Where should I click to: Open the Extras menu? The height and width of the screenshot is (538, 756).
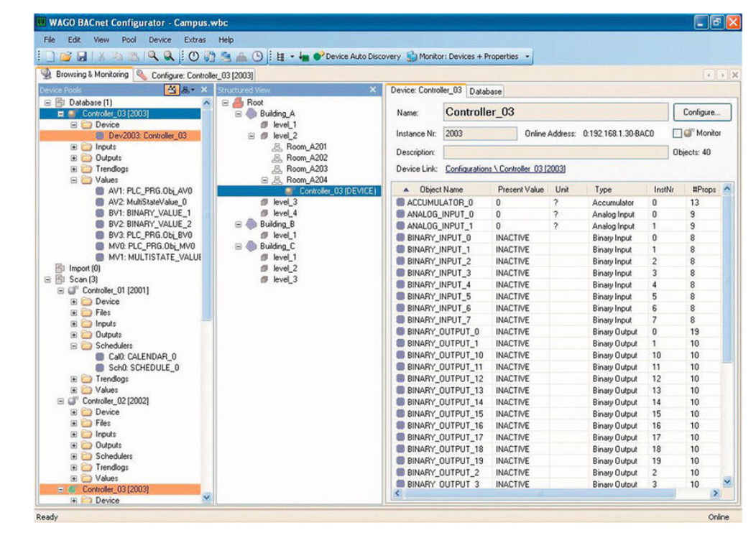195,40
